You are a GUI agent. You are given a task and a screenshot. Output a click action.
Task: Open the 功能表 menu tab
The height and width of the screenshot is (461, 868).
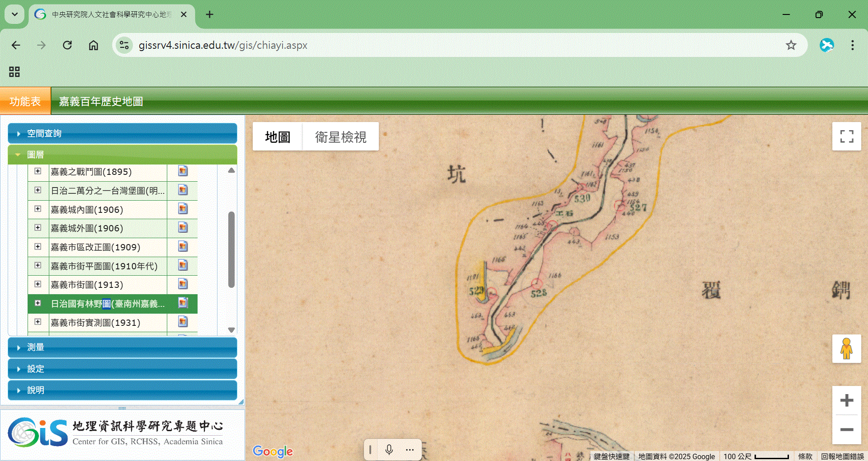click(25, 101)
